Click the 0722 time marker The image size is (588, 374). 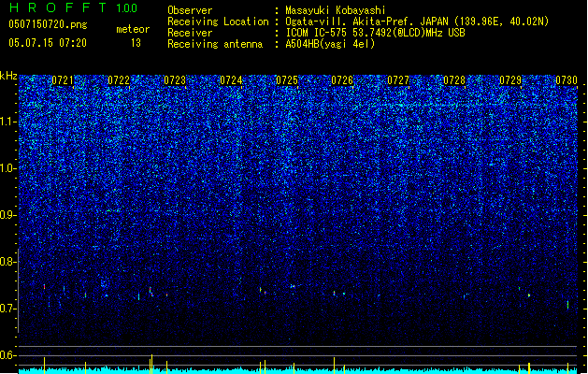point(119,80)
